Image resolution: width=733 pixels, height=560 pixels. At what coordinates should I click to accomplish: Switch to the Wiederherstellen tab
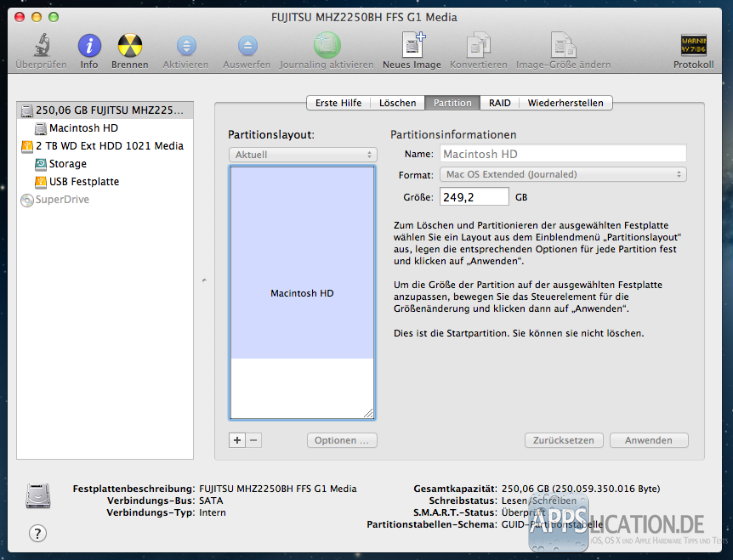coord(565,103)
